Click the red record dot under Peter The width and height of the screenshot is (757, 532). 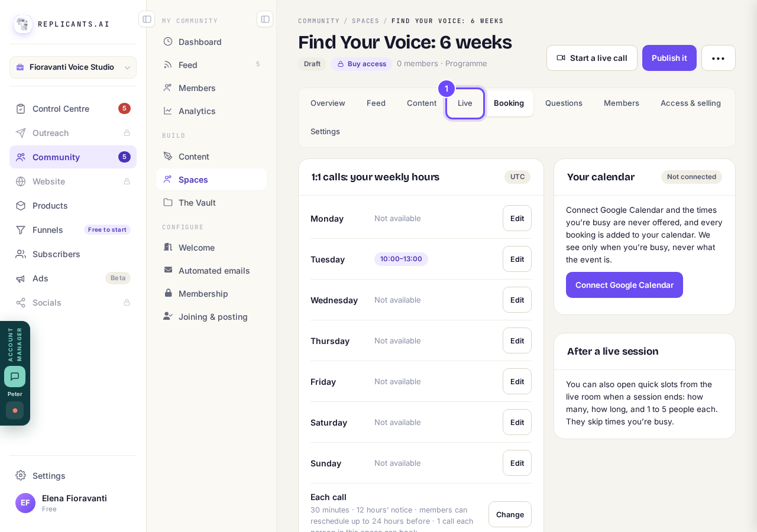[x=15, y=410]
